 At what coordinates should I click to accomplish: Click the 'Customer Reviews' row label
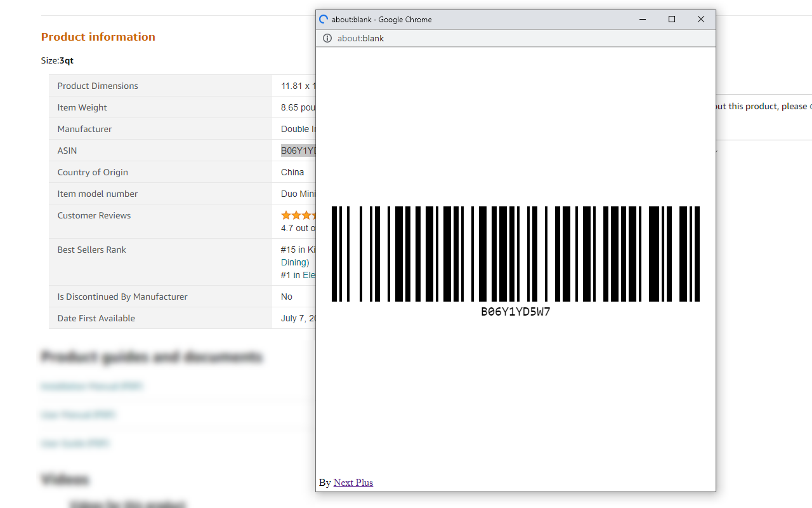(x=95, y=215)
